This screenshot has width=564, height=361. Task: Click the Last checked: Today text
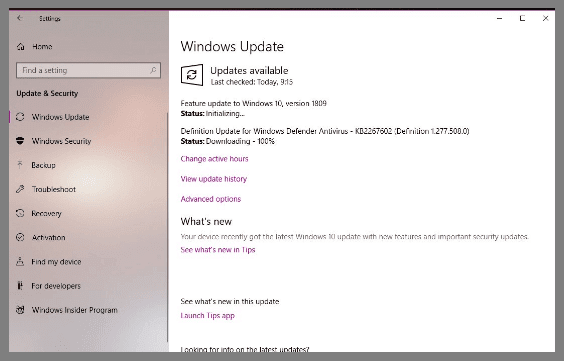click(x=251, y=82)
